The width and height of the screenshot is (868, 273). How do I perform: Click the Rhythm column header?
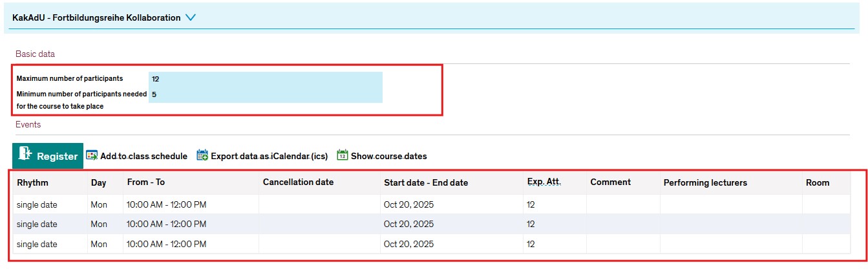pos(32,182)
